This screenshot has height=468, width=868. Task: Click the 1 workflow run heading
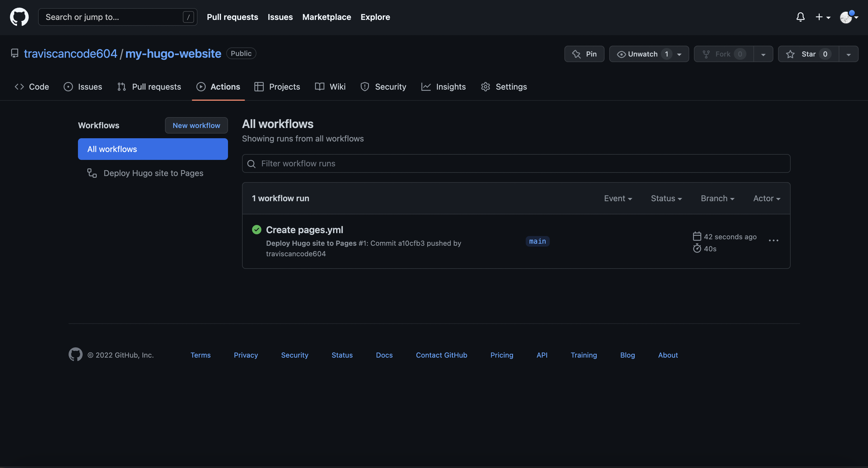point(280,198)
